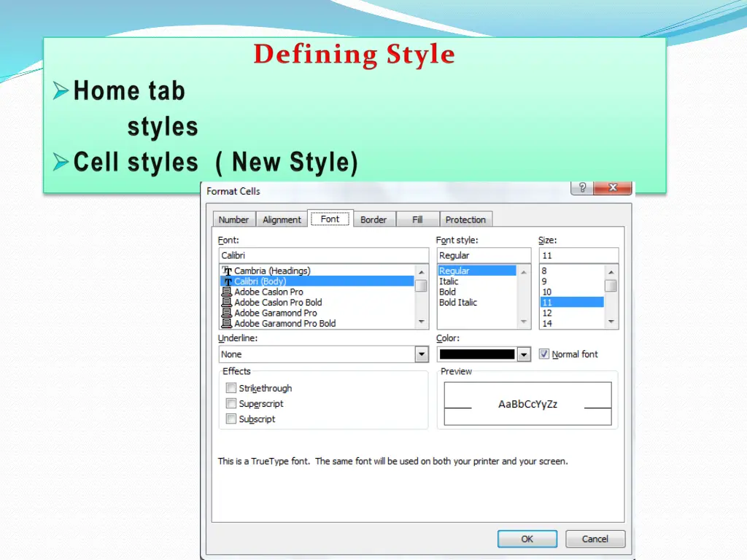The image size is (747, 560).
Task: Click the size list scroll down arrow
Action: (611, 322)
